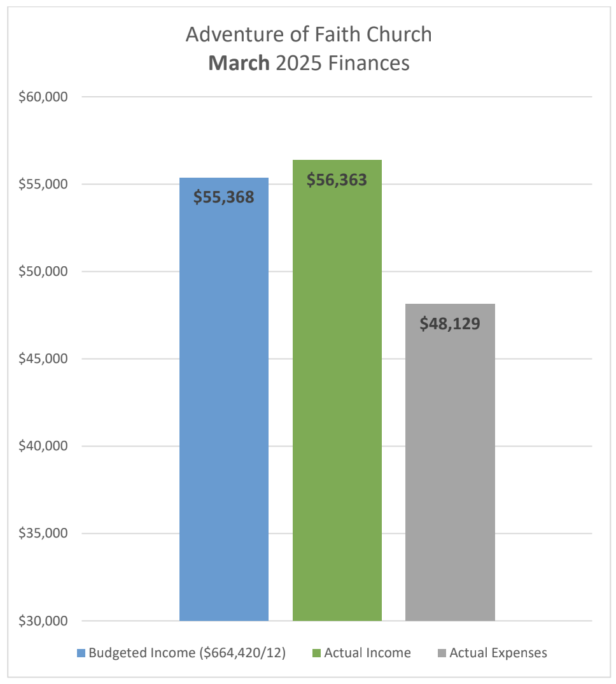The width and height of the screenshot is (616, 684).
Task: Click the $55,368 data label
Action: point(224,197)
